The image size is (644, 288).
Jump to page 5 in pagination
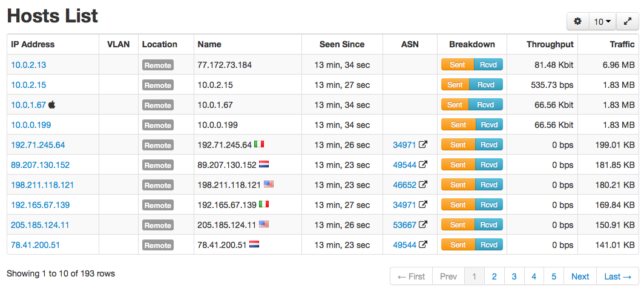(554, 276)
